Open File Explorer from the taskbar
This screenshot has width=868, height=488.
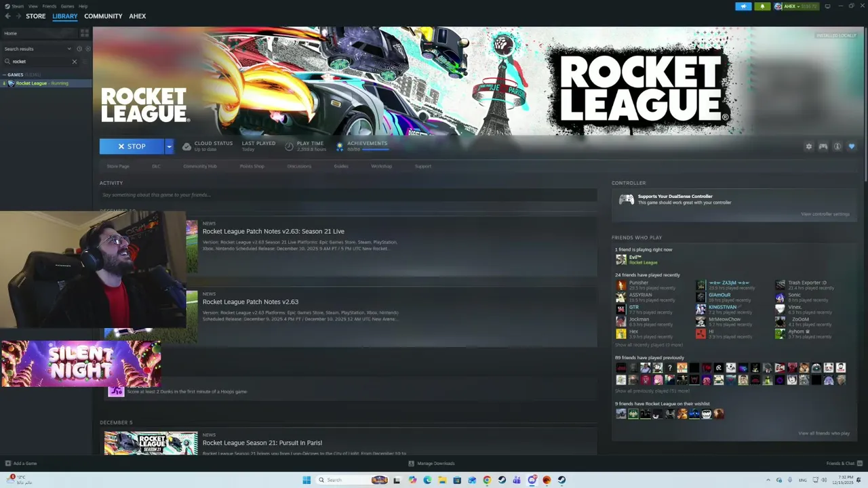click(x=442, y=480)
